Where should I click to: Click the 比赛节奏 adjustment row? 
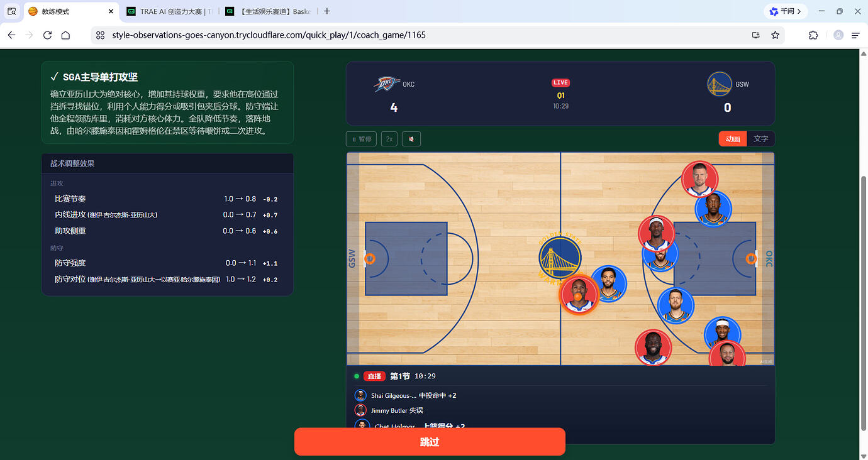(x=167, y=199)
